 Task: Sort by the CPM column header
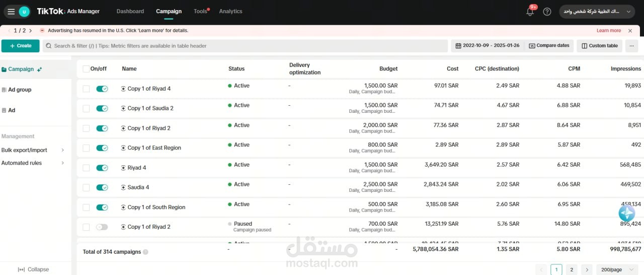click(x=574, y=69)
